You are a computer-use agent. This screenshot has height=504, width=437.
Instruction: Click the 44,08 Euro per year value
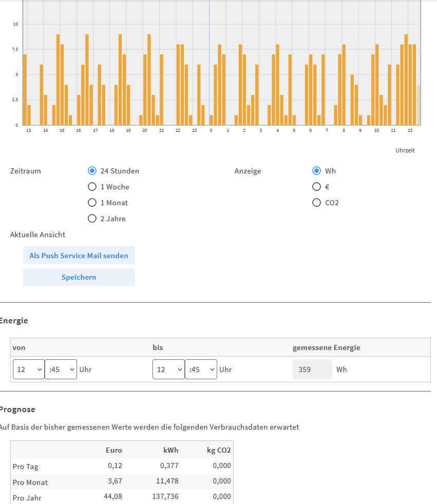coord(113,496)
